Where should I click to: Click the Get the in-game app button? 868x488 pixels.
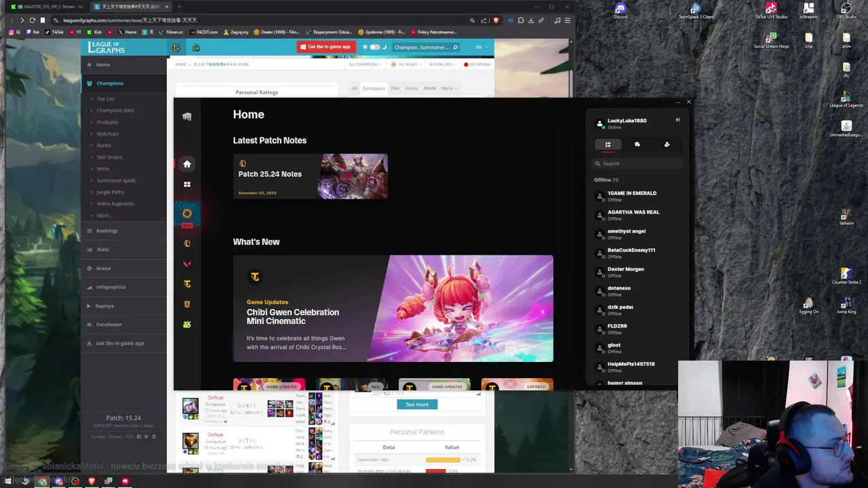325,47
